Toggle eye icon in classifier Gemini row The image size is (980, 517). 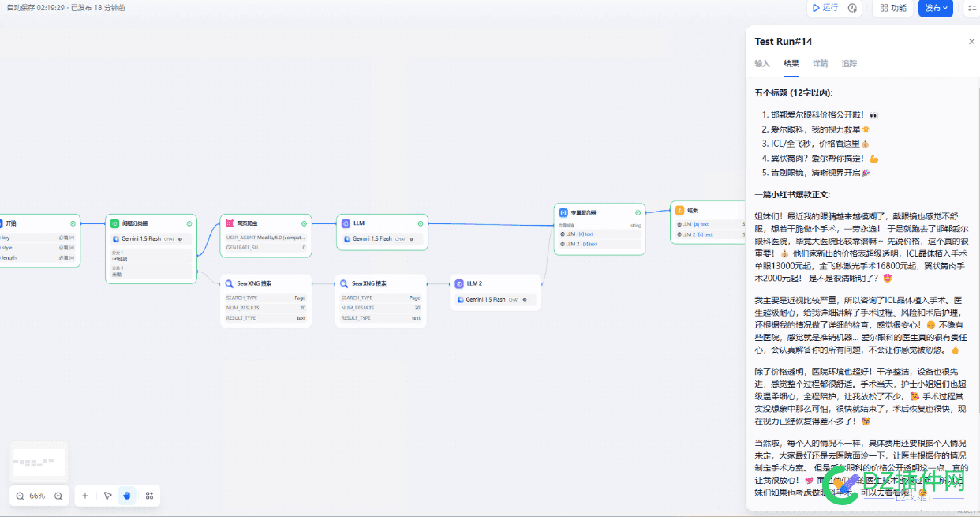(181, 238)
